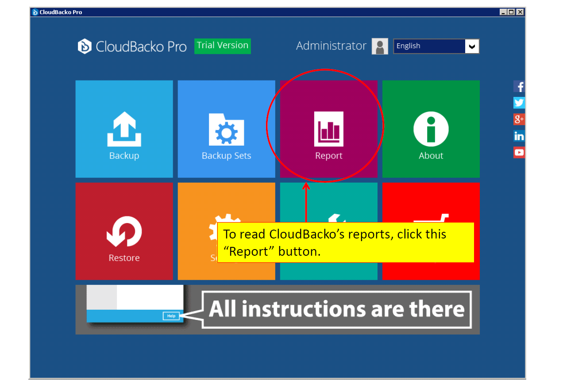
Task: Open the About info tile
Action: 431,129
